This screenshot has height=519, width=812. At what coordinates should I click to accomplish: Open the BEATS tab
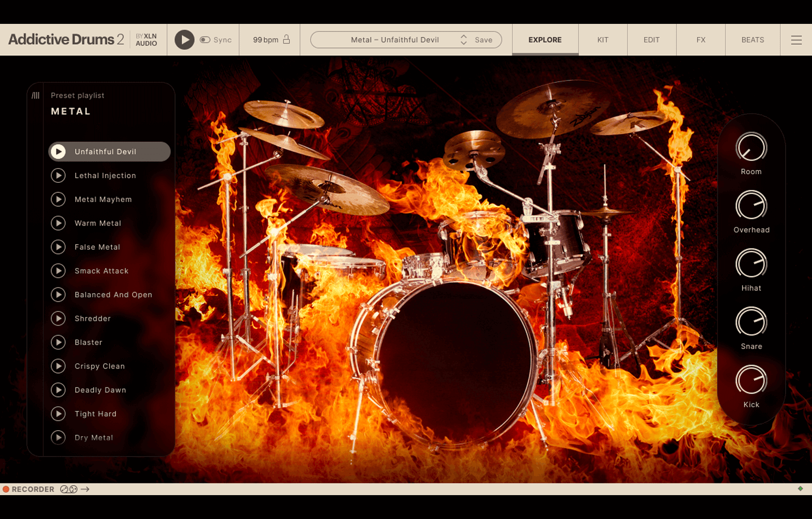pos(753,40)
